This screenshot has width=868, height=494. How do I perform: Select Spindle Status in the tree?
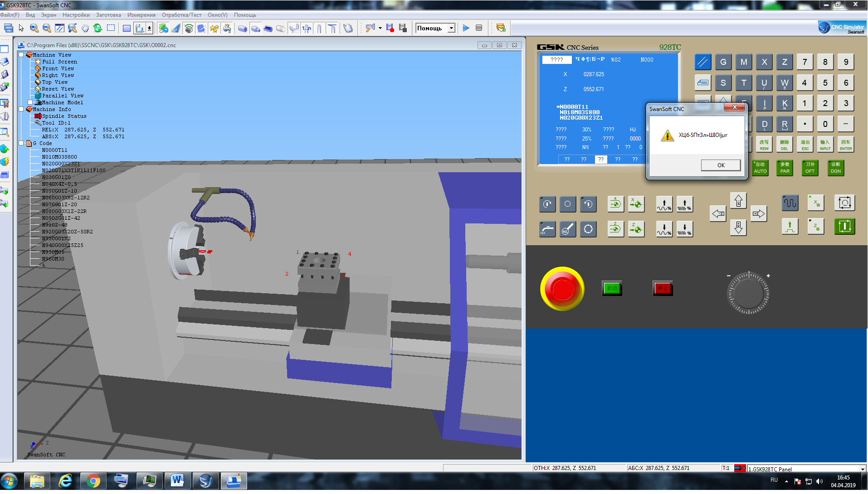coord(64,116)
